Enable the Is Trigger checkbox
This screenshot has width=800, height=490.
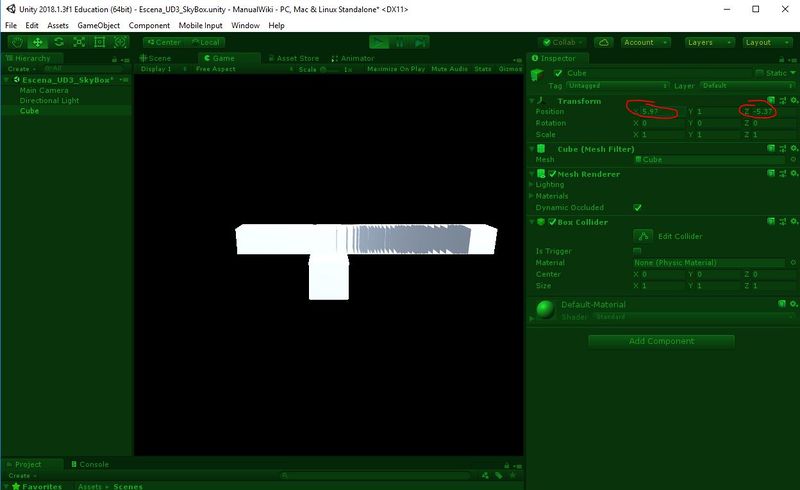pyautogui.click(x=637, y=251)
